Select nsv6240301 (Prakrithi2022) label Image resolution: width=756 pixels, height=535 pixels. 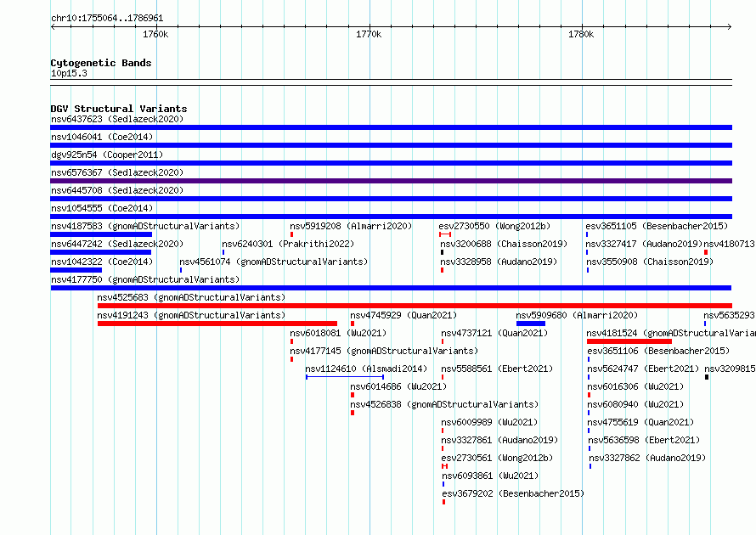pyautogui.click(x=288, y=244)
